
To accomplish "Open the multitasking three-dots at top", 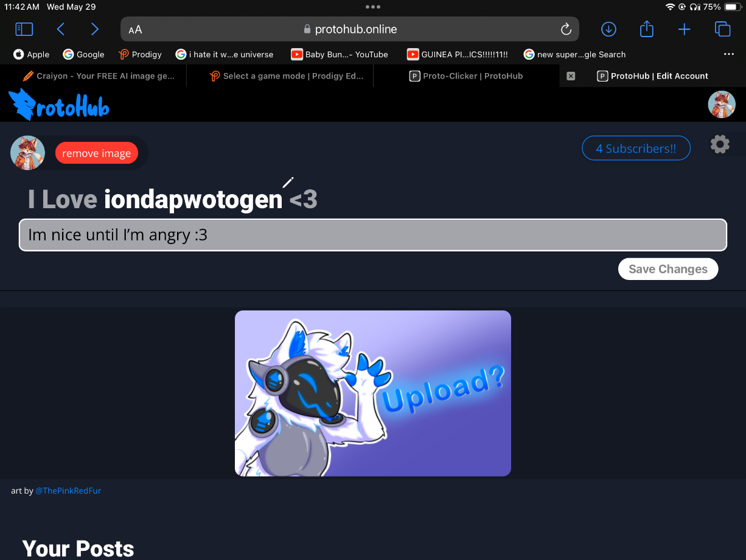I will 373,7.
